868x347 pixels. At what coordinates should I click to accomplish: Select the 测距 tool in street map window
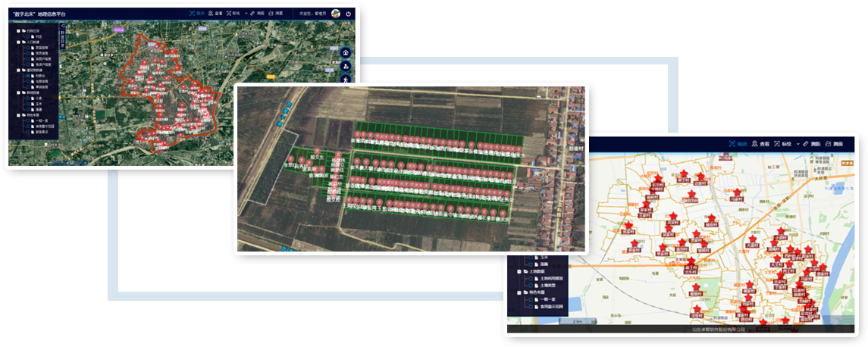(x=811, y=144)
